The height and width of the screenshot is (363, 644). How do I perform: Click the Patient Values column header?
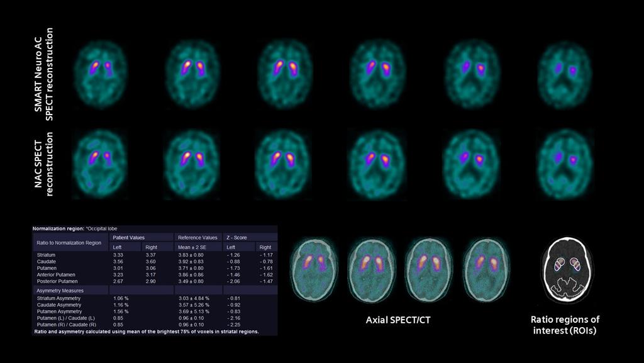click(x=129, y=237)
